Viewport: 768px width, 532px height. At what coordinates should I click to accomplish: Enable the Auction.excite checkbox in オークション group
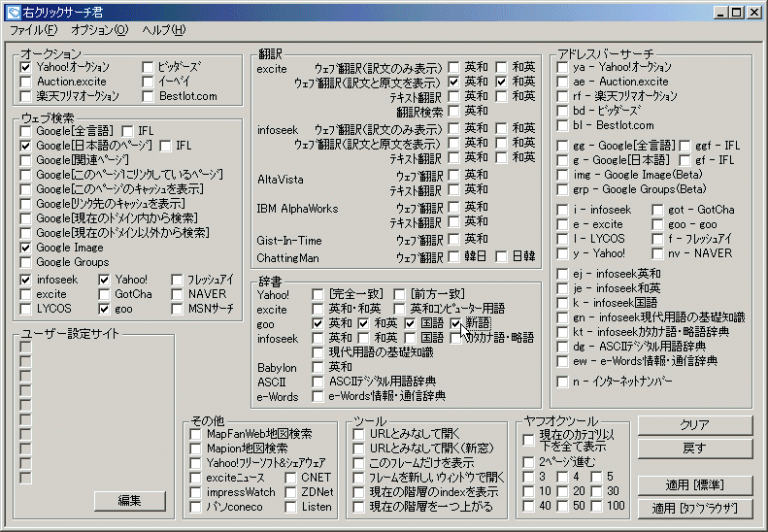pos(25,82)
